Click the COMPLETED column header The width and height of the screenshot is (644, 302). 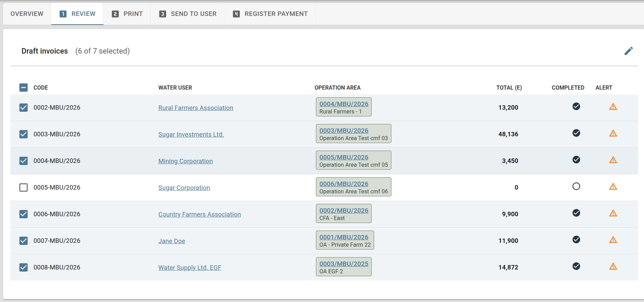(568, 88)
